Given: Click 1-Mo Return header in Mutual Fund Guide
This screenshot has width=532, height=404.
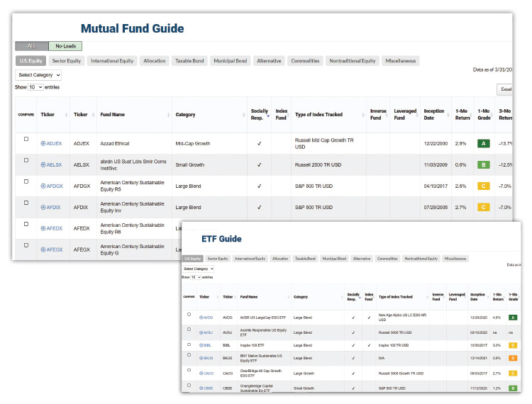Looking at the screenshot, I should point(462,115).
